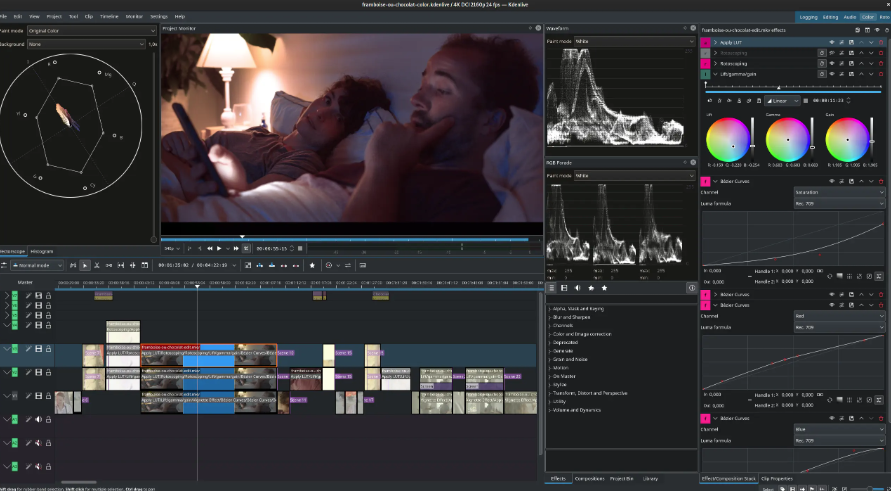Collapse the Lift/gamma/gain effect

(714, 74)
